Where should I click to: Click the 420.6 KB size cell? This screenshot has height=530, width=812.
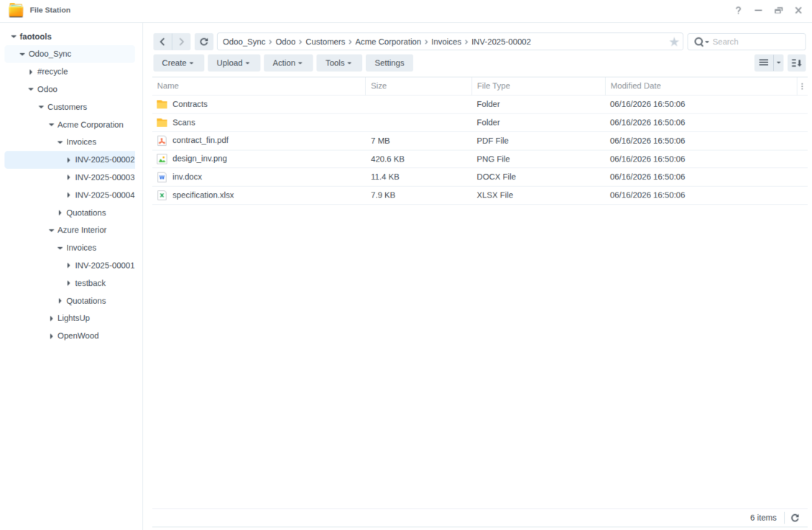387,159
